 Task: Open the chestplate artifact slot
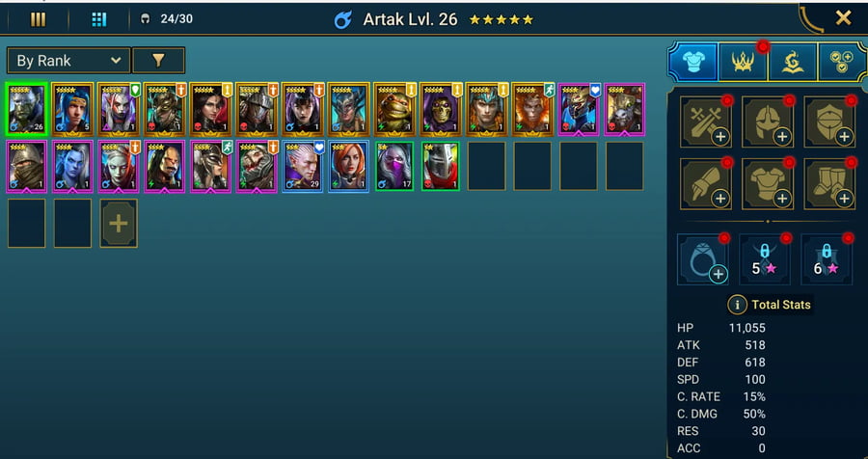[768, 184]
